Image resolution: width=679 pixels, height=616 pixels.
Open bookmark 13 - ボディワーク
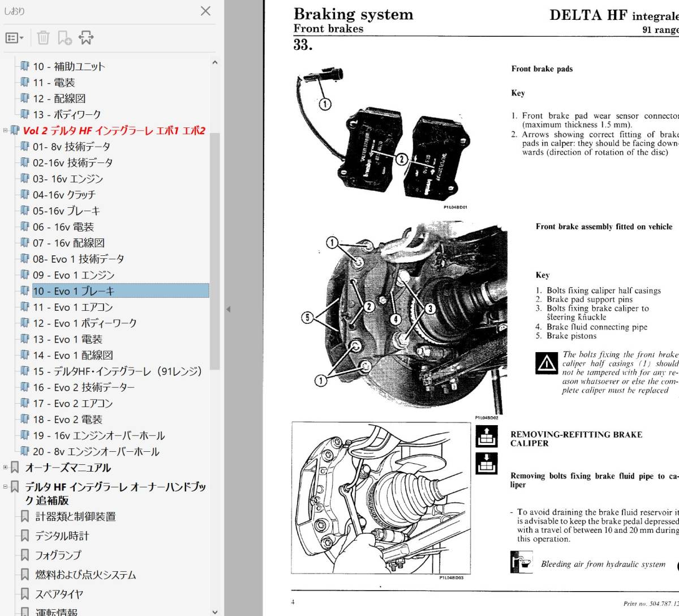coord(67,114)
